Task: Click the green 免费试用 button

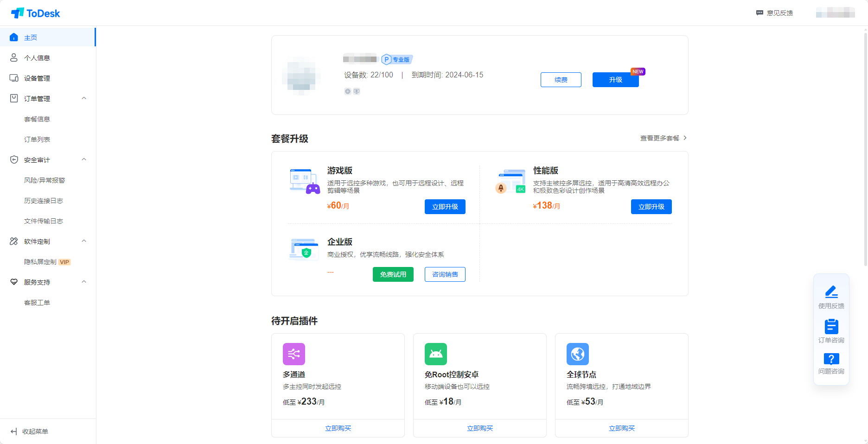Action: [x=393, y=274]
